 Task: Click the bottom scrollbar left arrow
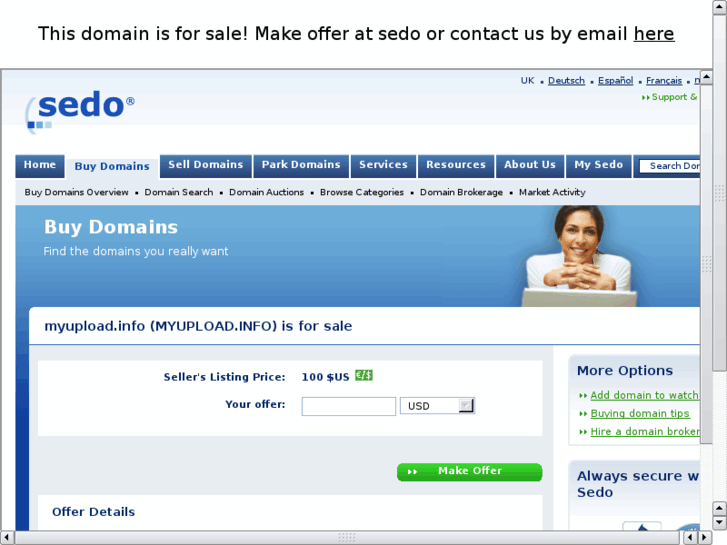pyautogui.click(x=7, y=538)
